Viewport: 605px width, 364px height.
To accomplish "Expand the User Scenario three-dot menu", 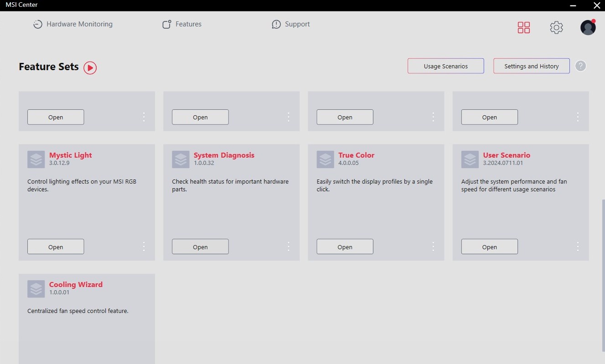I will click(x=578, y=246).
